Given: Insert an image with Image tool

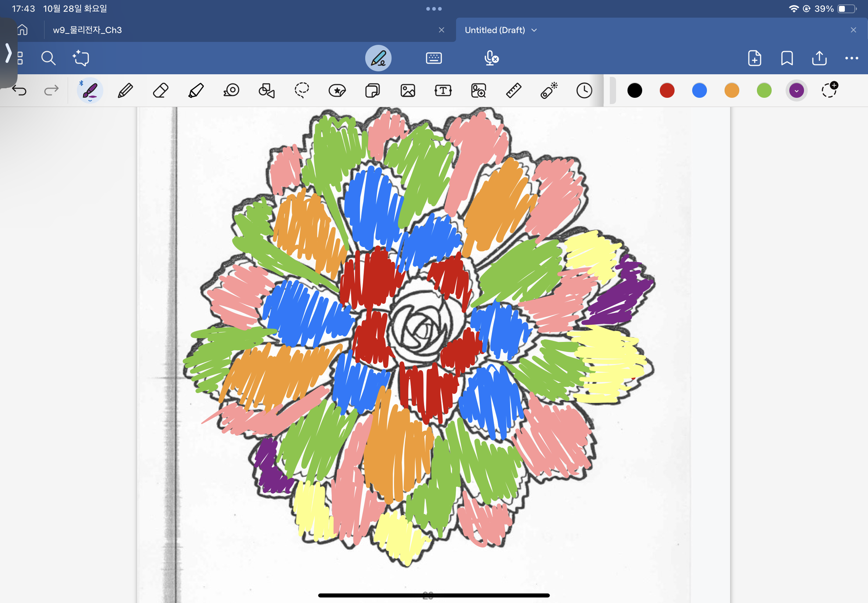Looking at the screenshot, I should (x=408, y=91).
